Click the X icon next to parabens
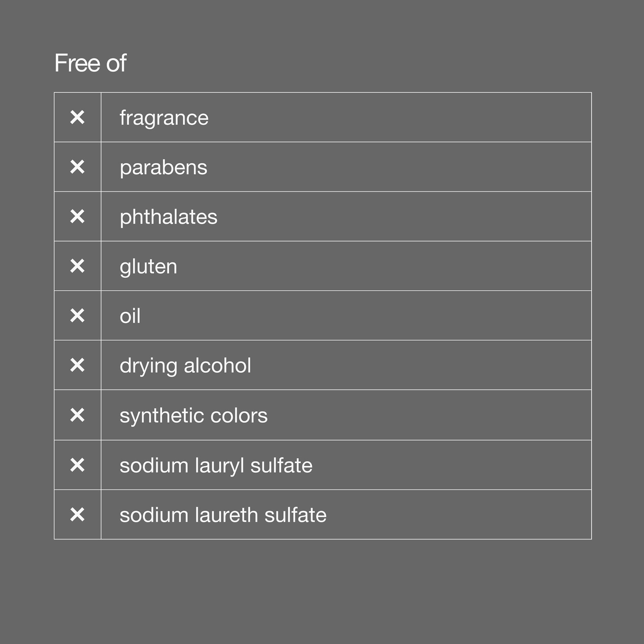The height and width of the screenshot is (644, 644). click(x=77, y=167)
